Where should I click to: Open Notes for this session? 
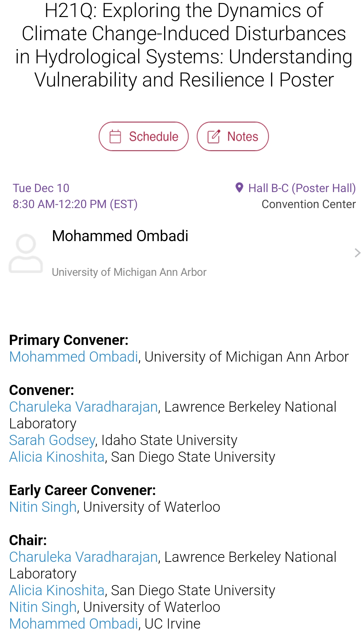(x=242, y=137)
